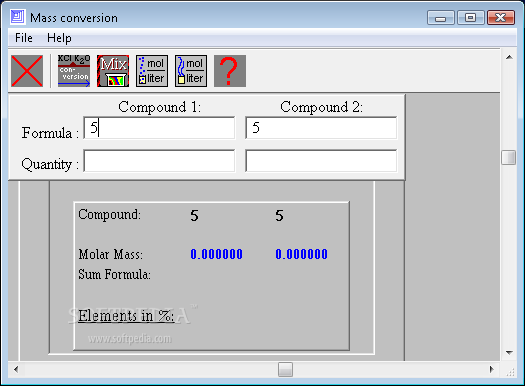Click the vertical scrollbar up arrow
The image size is (525, 386).
point(509,57)
